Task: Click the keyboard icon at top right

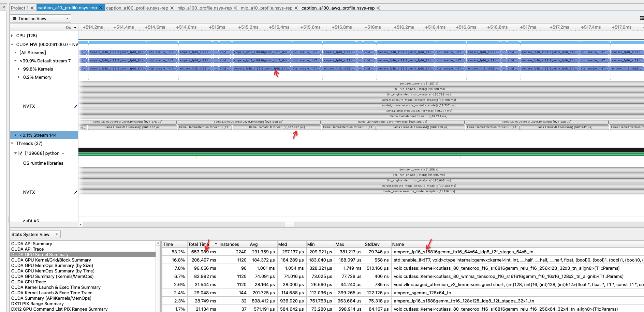Action: (642, 18)
